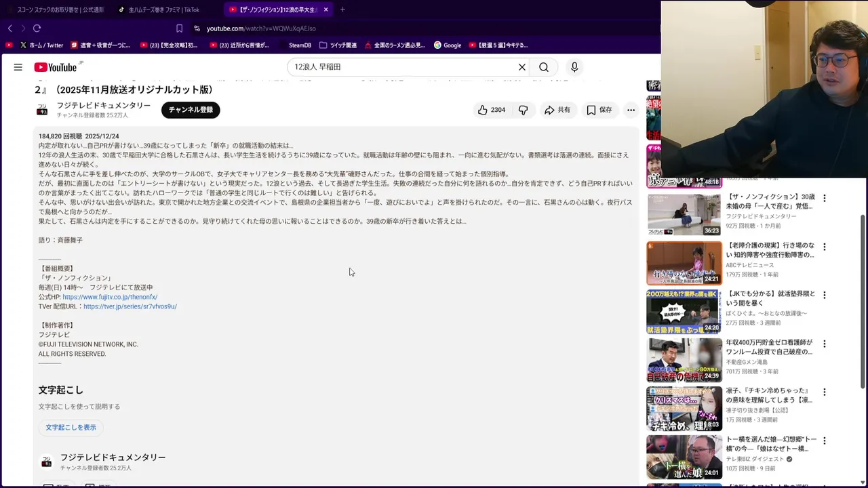Open フジテレビドキュメンタリー channel name under title
This screenshot has width=868, height=488.
(104, 106)
